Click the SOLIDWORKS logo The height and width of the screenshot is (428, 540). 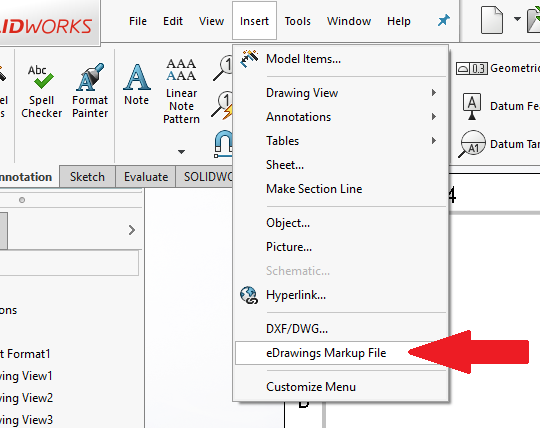pyautogui.click(x=46, y=26)
